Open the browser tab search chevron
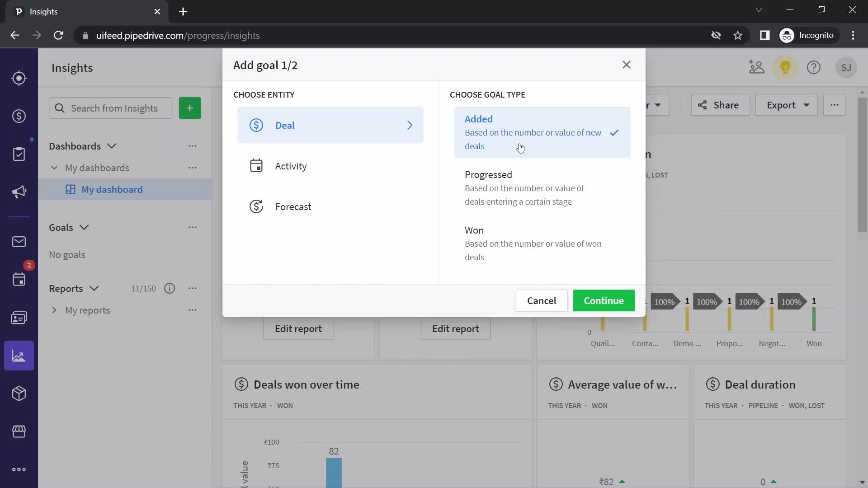Screen dimensions: 868x488 (x=759, y=10)
